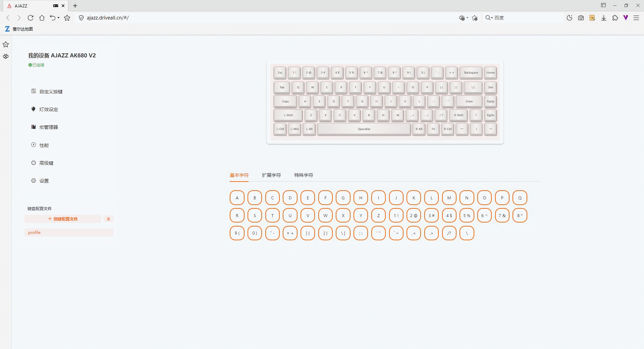This screenshot has height=349, width=644.
Task: Click the favorites star in left sidebar
Action: click(6, 44)
